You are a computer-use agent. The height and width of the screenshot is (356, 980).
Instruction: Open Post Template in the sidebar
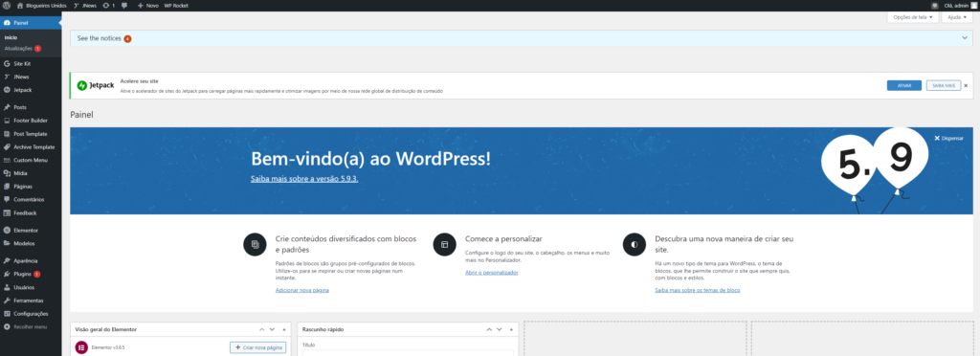click(31, 134)
